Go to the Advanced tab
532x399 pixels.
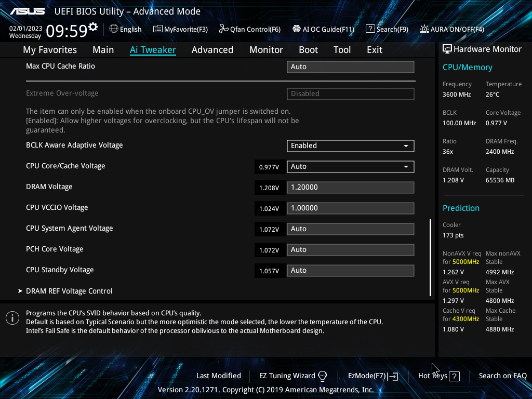(x=212, y=49)
